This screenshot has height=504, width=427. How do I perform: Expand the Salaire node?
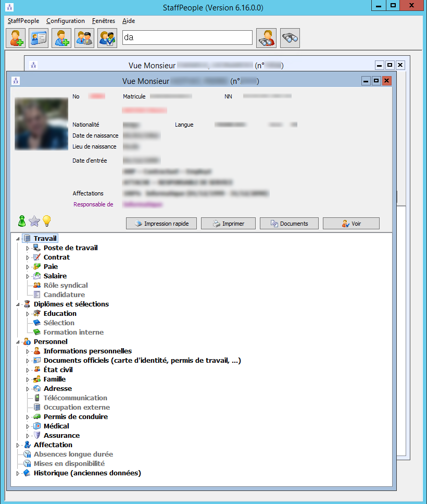coord(28,276)
